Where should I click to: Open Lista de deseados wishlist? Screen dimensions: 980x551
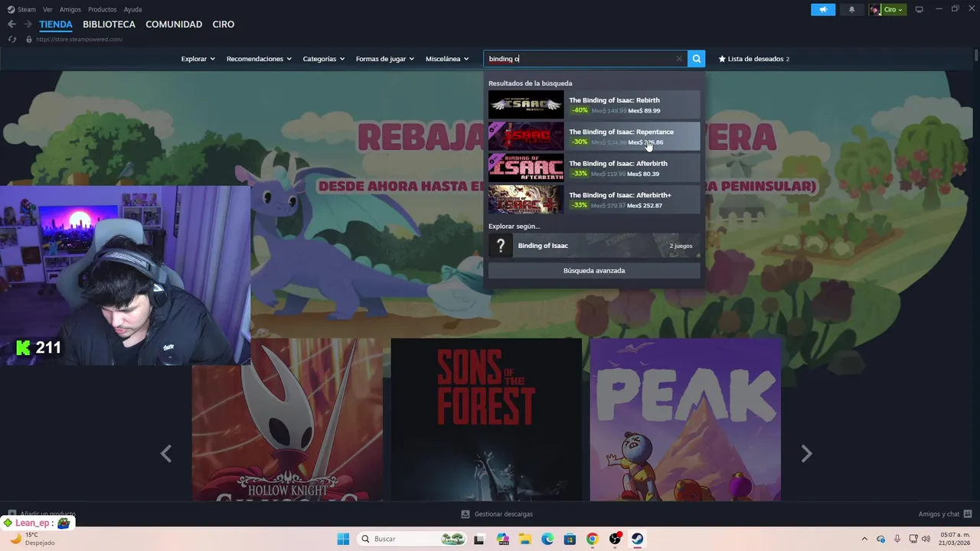coord(753,59)
